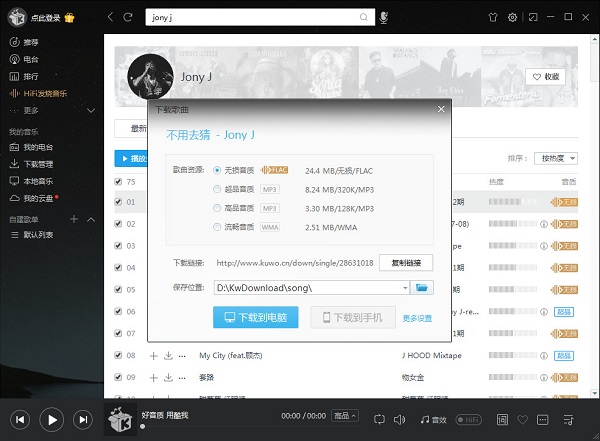Click the heart favorite icon in player bar

524,419
